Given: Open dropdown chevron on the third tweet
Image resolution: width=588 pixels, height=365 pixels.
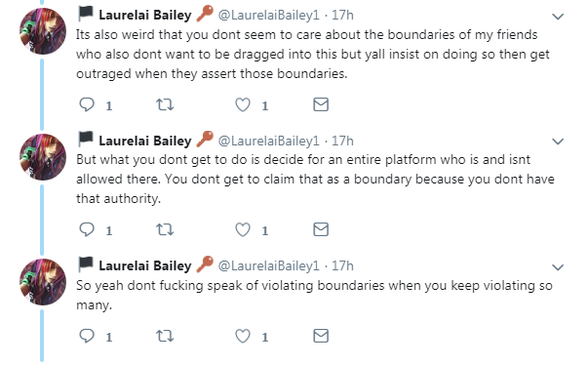Looking at the screenshot, I should (x=558, y=267).
